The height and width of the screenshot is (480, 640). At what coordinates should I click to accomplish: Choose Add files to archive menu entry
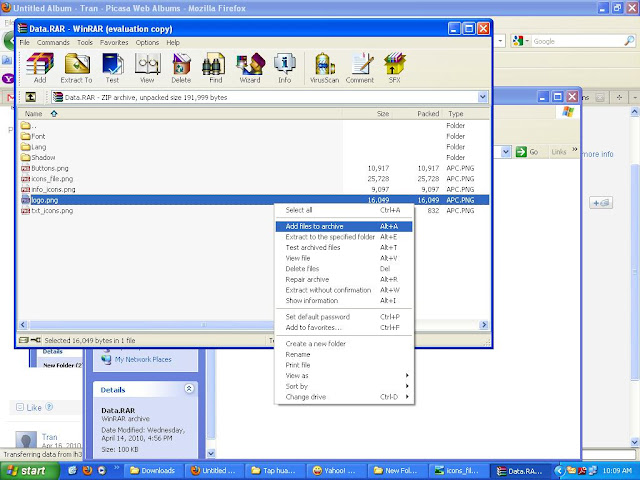tap(314, 226)
